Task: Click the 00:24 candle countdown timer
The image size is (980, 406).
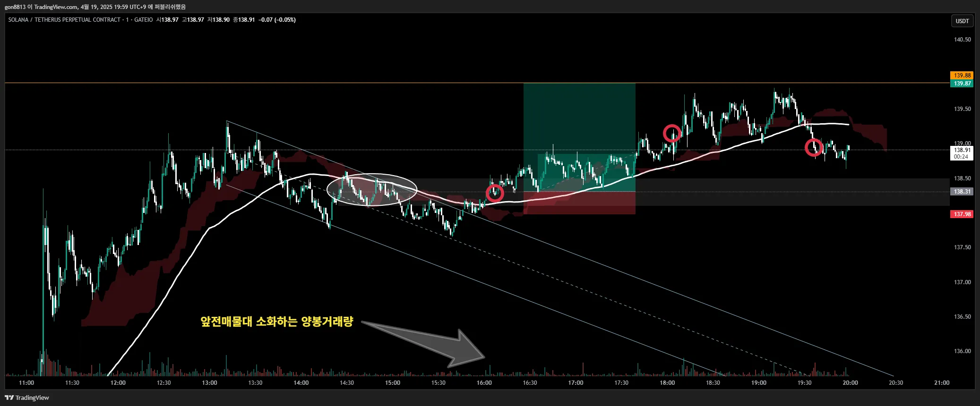Action: point(961,157)
